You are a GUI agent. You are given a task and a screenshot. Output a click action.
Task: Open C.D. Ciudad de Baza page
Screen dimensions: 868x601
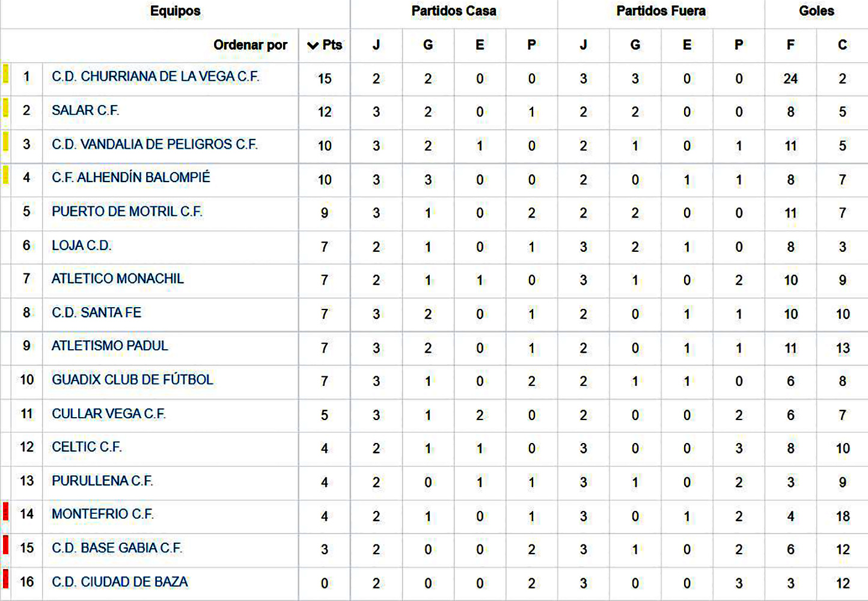[x=120, y=582]
